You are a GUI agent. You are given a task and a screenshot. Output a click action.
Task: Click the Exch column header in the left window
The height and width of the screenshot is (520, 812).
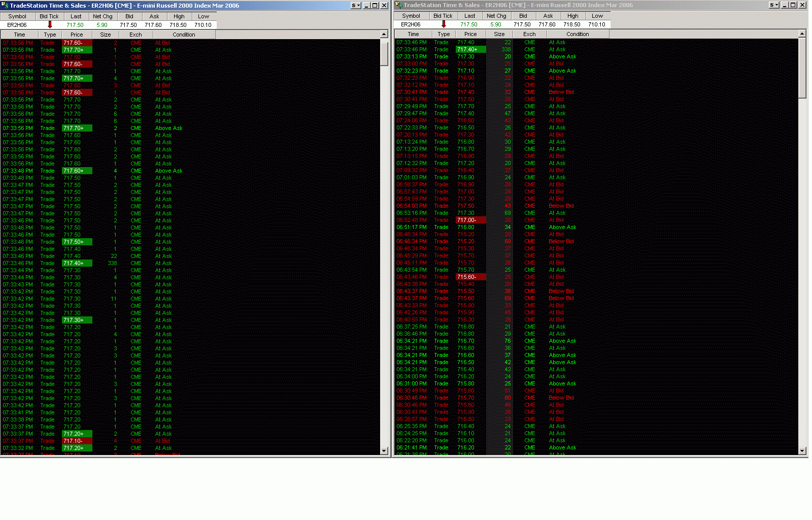tap(136, 35)
